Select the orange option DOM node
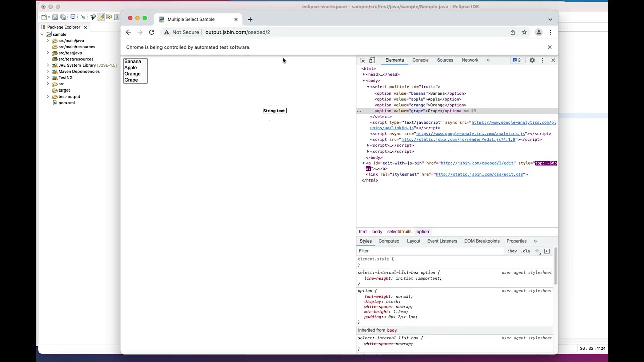Viewport: 644px width, 362px height. click(420, 105)
